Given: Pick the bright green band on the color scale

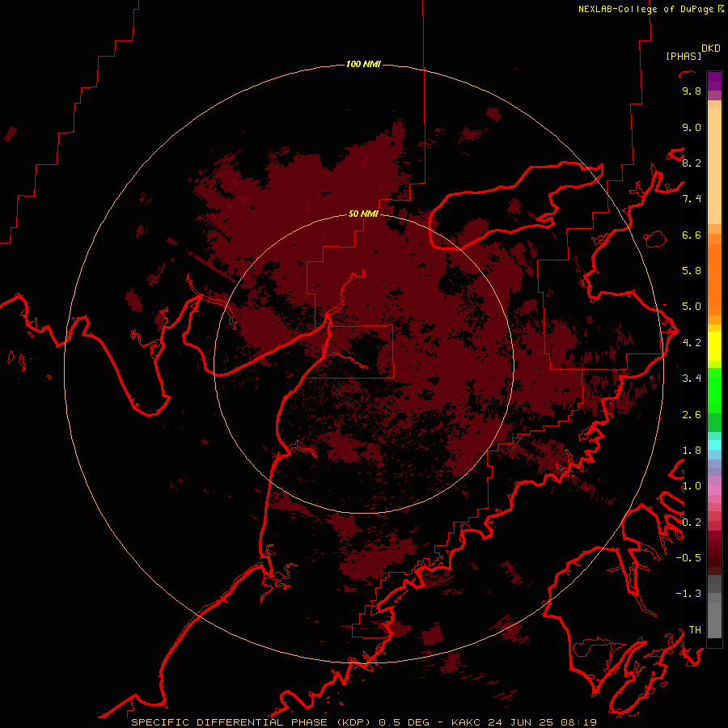Looking at the screenshot, I should [x=714, y=390].
